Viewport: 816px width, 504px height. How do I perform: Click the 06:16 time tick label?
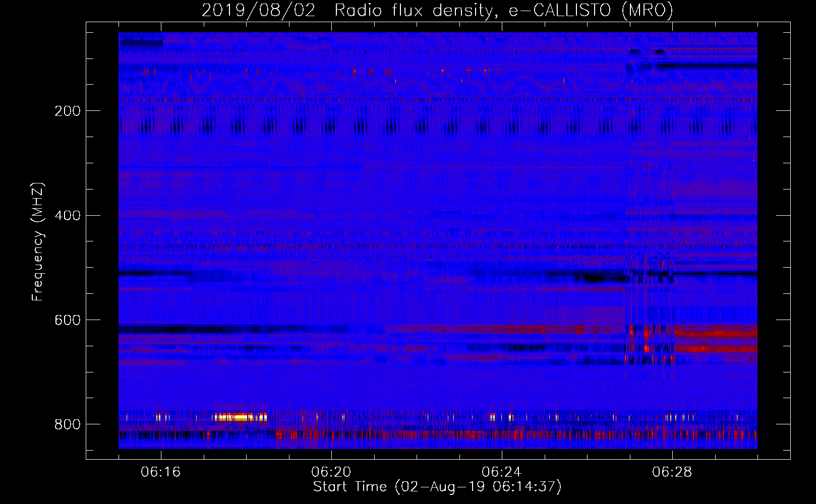coord(160,472)
